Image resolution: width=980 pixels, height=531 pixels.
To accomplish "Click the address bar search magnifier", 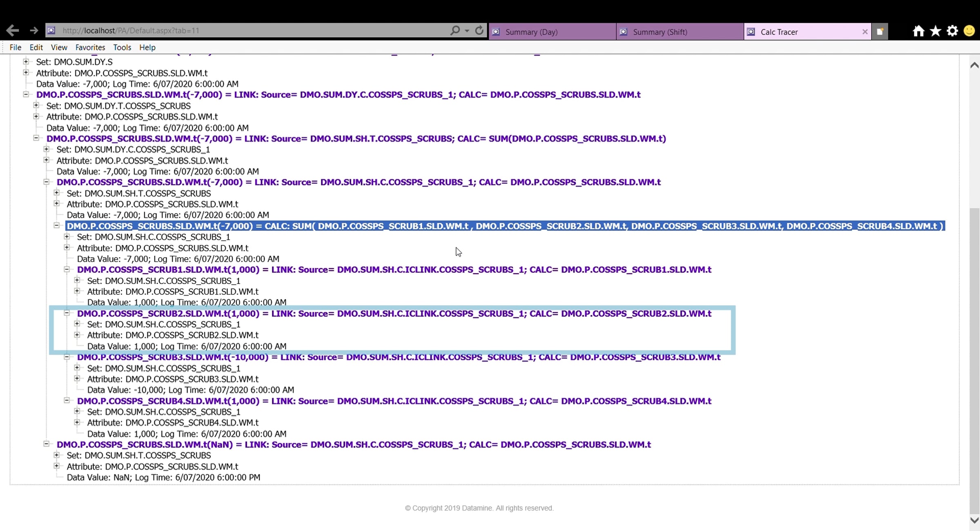I will [455, 30].
